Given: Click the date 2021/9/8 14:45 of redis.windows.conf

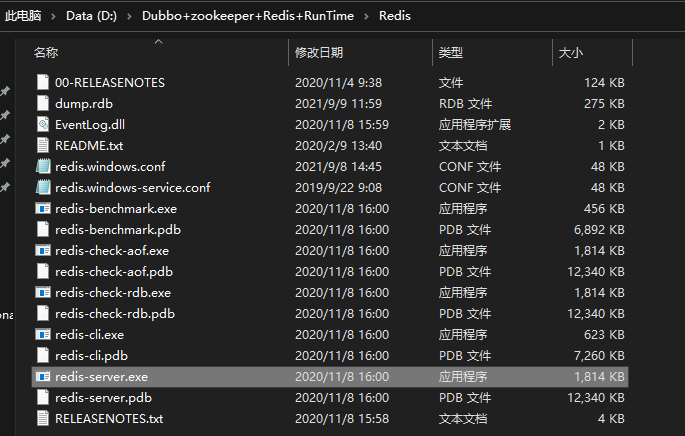Looking at the screenshot, I should pos(339,166).
